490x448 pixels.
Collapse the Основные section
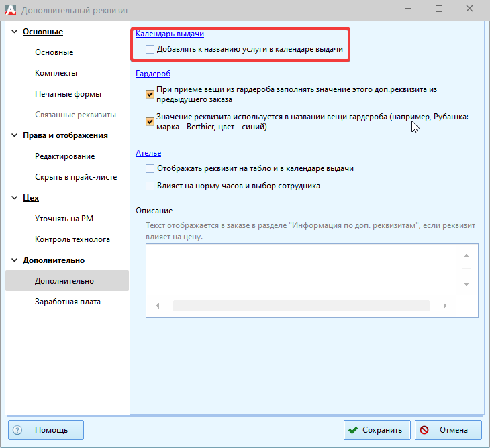pos(13,32)
